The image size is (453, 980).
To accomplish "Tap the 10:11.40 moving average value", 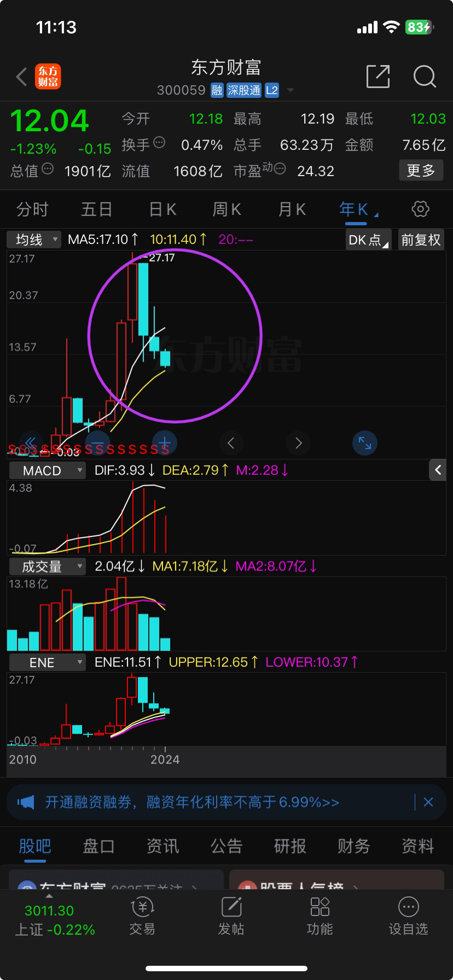I will pos(178,240).
